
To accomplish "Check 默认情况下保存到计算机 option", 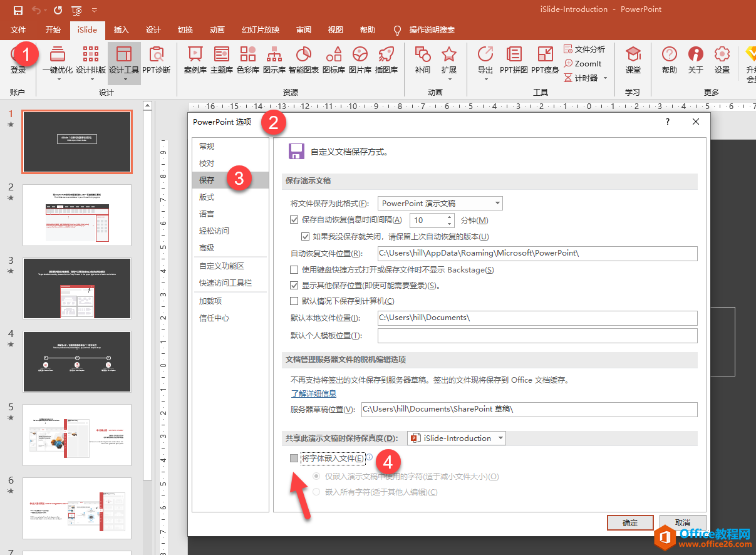I will (x=294, y=301).
